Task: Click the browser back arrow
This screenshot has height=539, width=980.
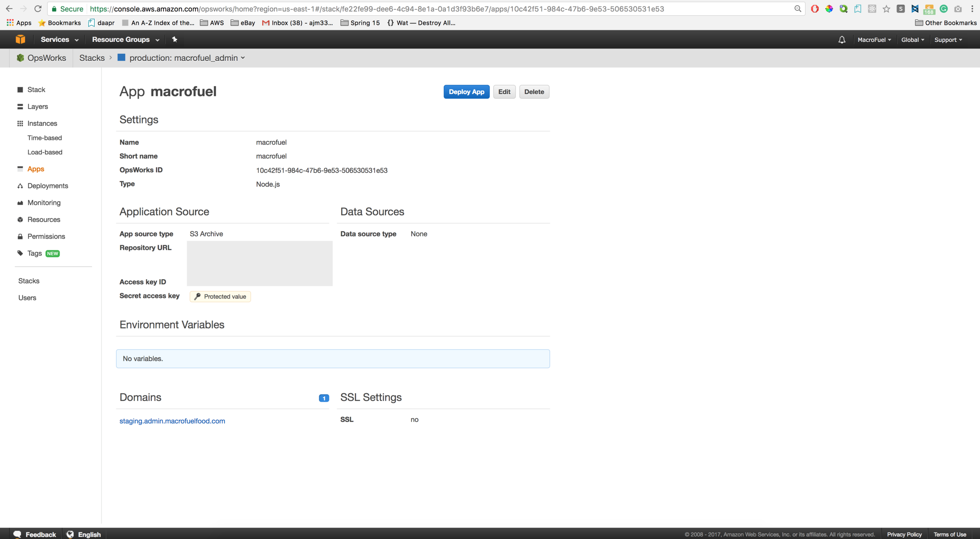Action: (x=9, y=9)
